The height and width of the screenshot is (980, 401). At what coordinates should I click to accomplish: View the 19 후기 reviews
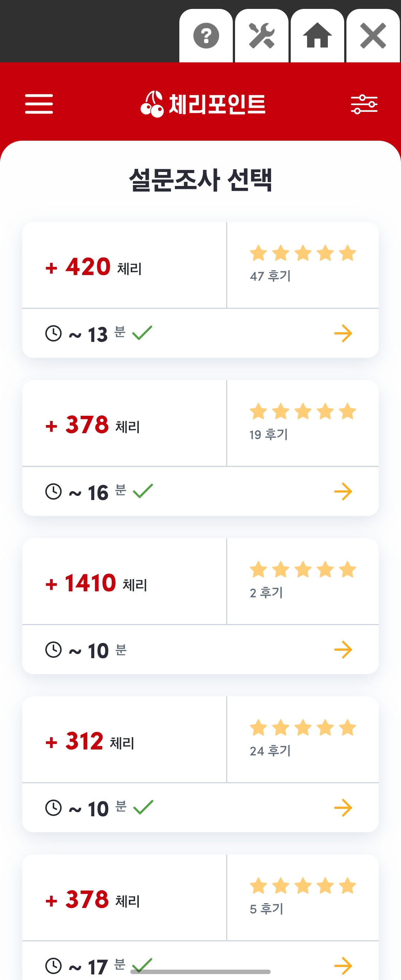[268, 434]
